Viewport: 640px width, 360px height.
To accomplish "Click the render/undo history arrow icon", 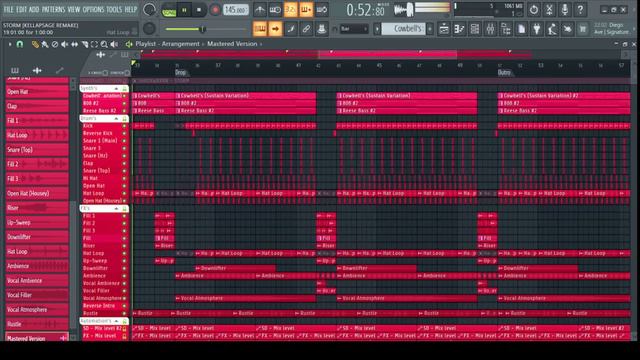I will [x=534, y=9].
